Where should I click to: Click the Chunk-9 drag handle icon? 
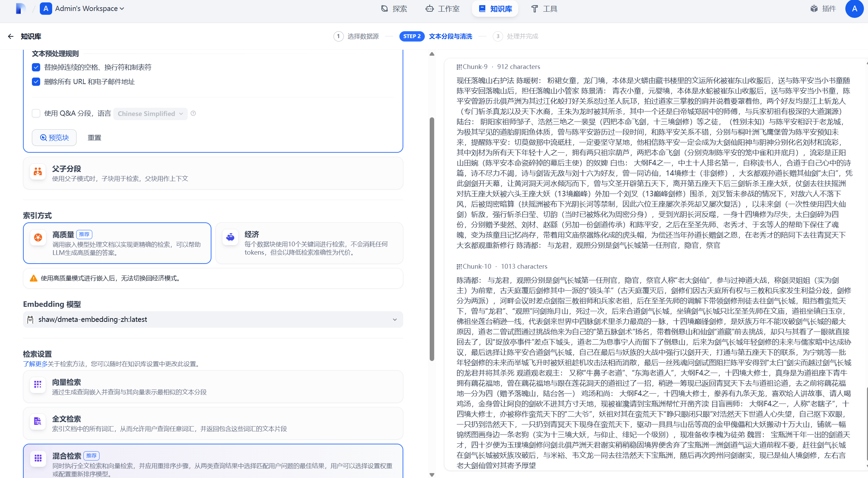click(459, 67)
